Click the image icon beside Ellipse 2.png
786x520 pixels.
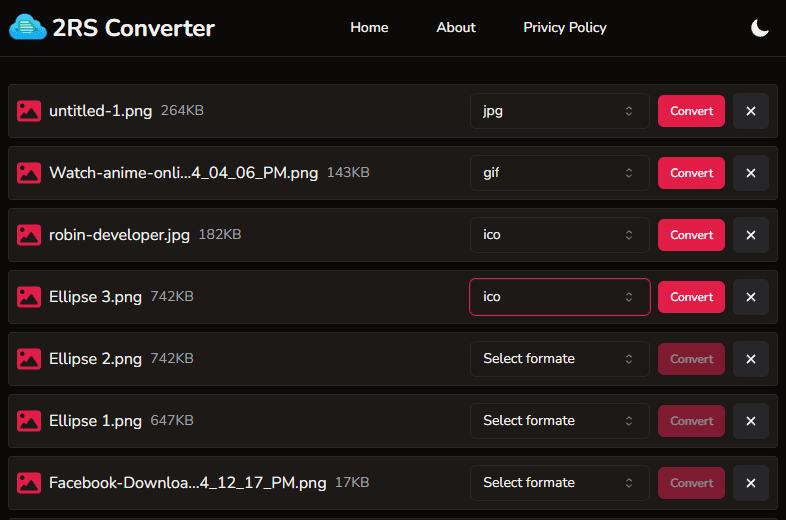29,359
